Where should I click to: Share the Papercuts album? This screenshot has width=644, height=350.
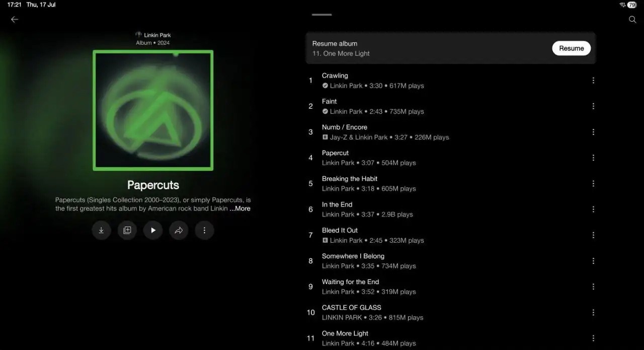pyautogui.click(x=179, y=230)
